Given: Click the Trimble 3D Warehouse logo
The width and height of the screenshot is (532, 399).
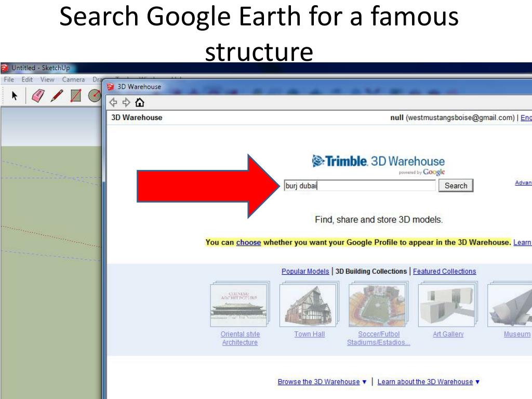Looking at the screenshot, I should click(378, 164).
